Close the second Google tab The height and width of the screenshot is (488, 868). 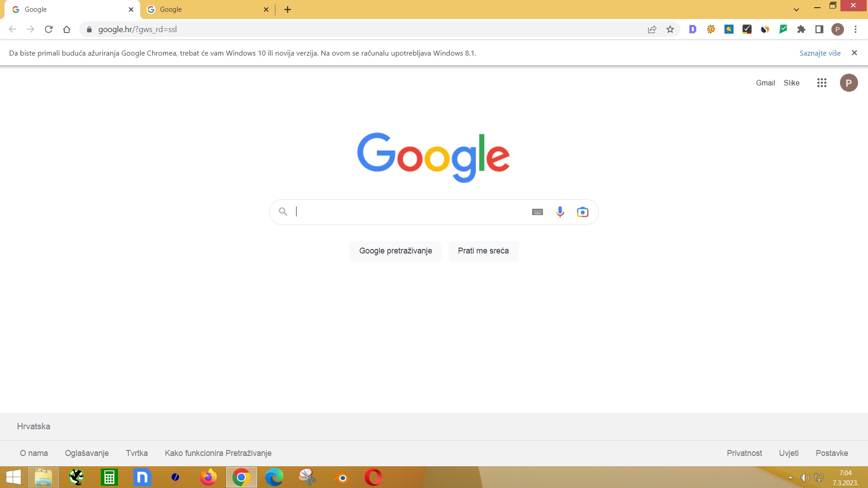tap(266, 9)
